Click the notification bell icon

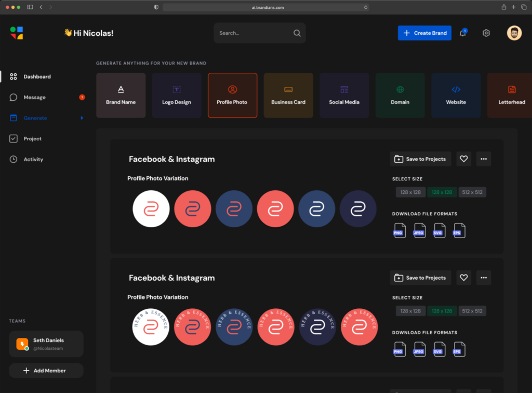pos(462,33)
